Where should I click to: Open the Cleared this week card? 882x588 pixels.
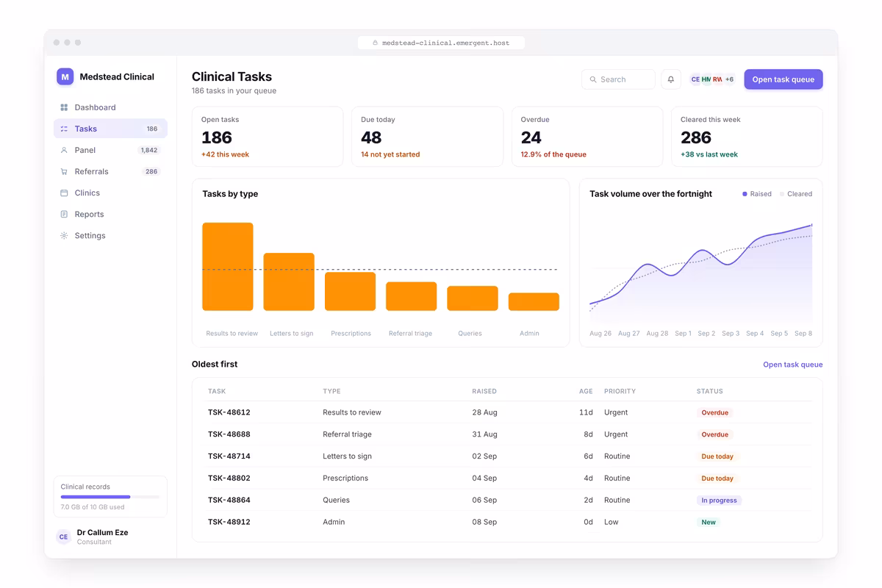click(747, 137)
